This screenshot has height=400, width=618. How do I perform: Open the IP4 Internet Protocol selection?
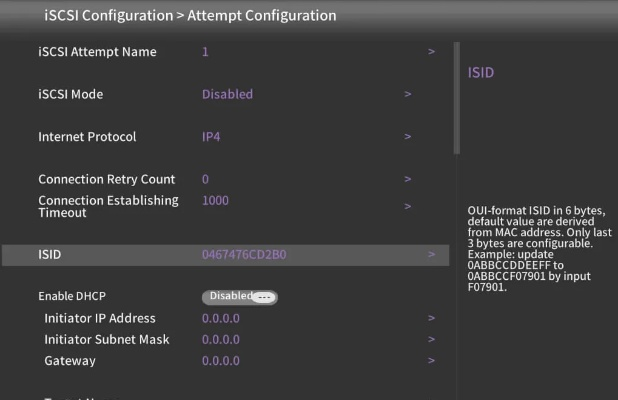click(x=211, y=136)
